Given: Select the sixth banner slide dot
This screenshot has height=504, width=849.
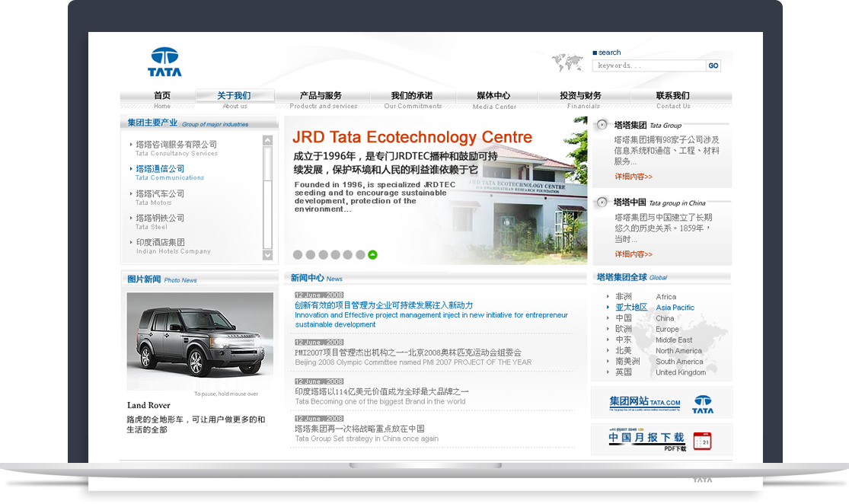Looking at the screenshot, I should click(360, 254).
